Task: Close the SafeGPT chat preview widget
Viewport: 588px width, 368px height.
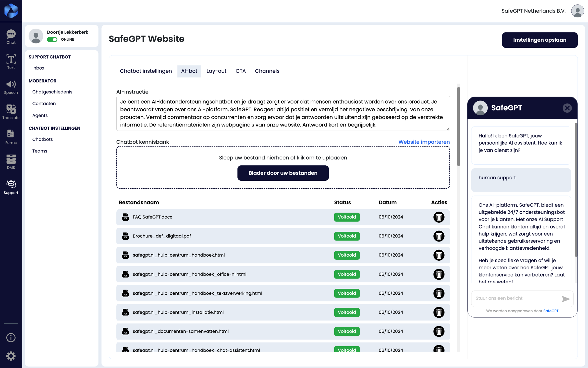Action: click(x=567, y=108)
